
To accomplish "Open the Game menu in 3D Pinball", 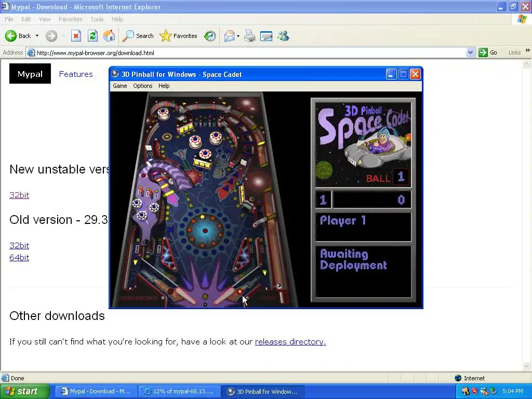I will pos(120,86).
